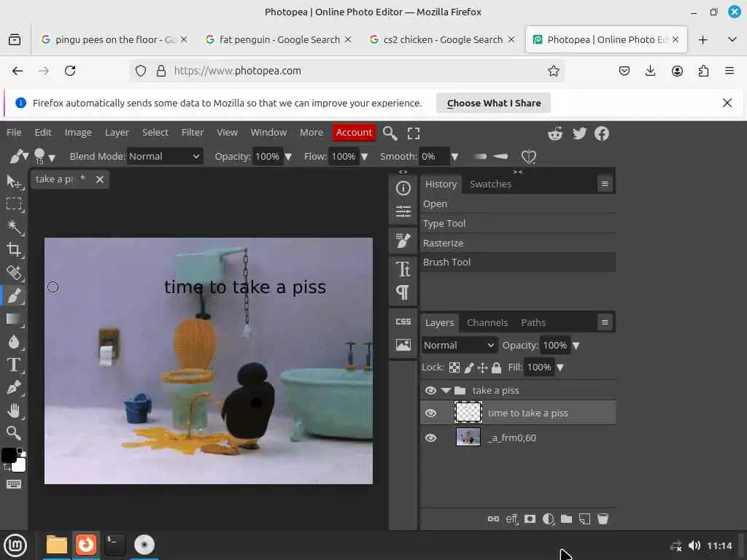The height and width of the screenshot is (560, 747).
Task: Open the Paragraph panel icon
Action: [x=403, y=292]
